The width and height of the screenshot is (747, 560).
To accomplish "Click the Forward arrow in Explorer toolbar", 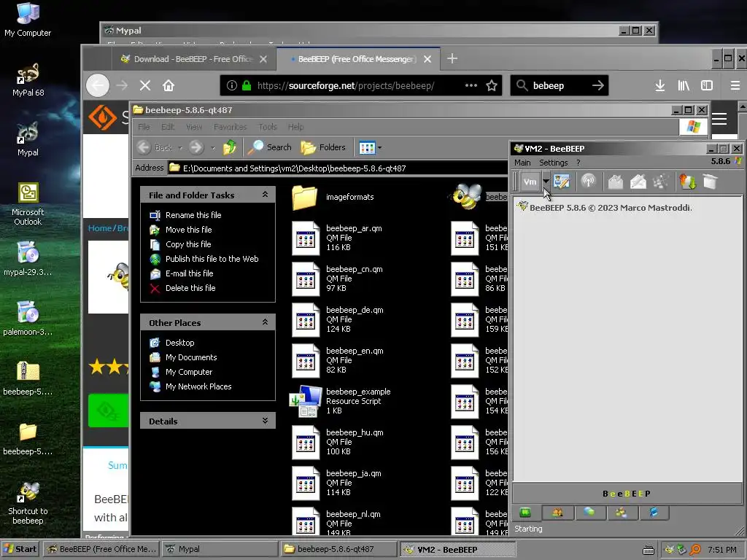I will click(196, 147).
